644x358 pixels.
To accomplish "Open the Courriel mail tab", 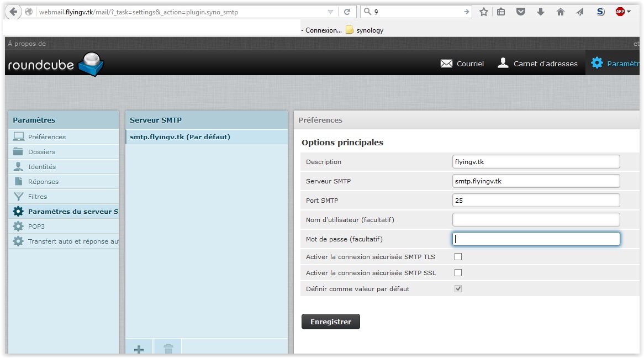I will (x=462, y=64).
